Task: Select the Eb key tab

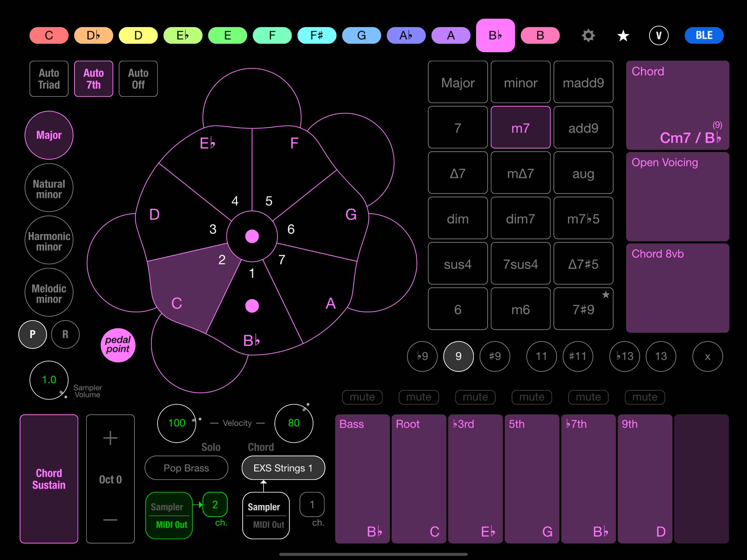Action: pos(183,35)
